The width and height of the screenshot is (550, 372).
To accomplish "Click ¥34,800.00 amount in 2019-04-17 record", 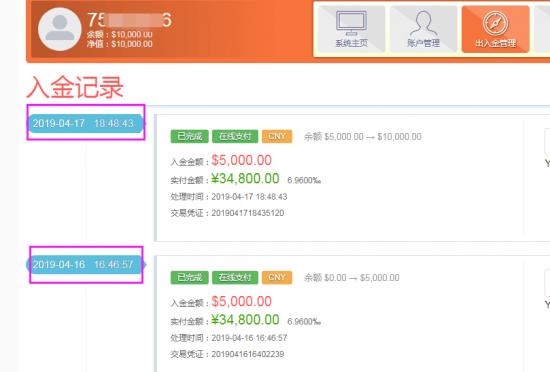I will [245, 179].
